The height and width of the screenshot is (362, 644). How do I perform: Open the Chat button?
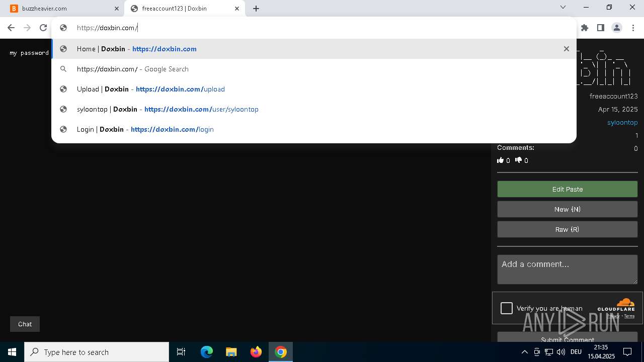25,324
